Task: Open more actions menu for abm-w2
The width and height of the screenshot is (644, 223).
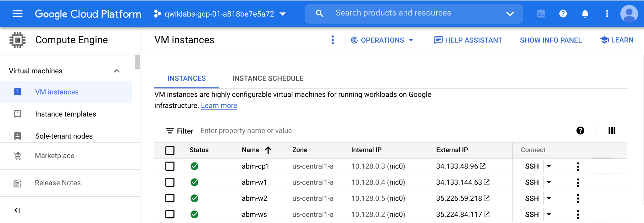Action: coord(578,198)
